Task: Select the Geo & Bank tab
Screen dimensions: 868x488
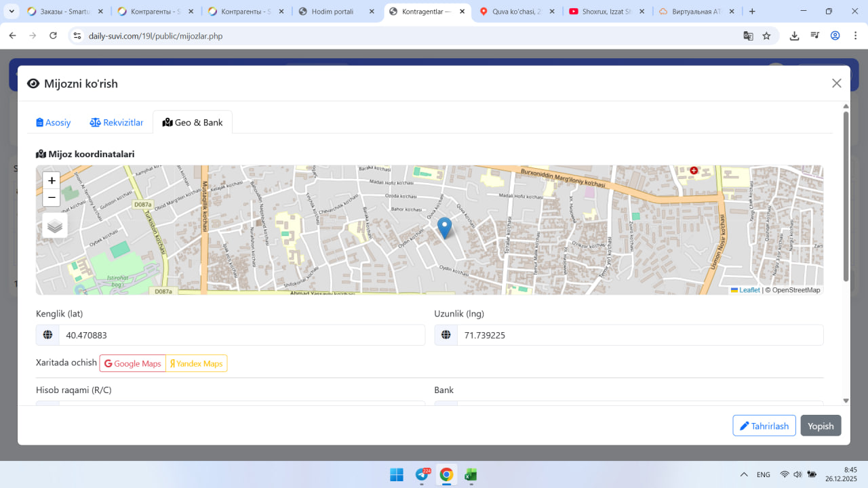Action: [193, 123]
